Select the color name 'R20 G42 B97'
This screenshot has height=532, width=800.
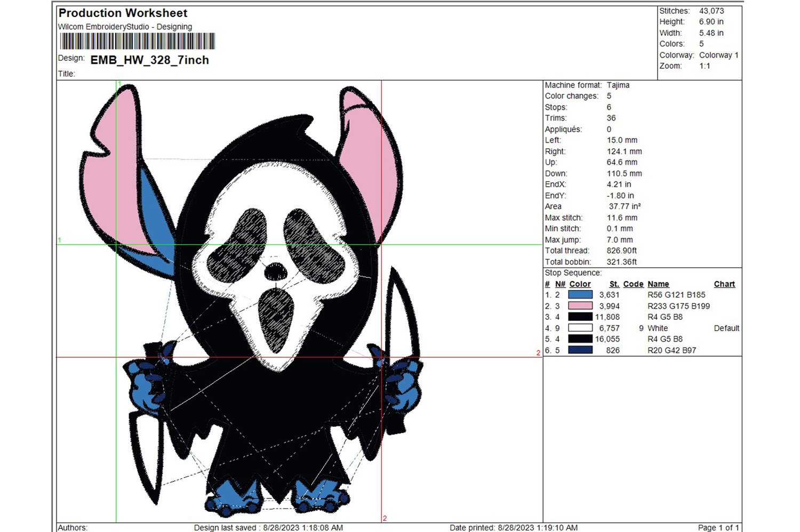click(x=672, y=350)
